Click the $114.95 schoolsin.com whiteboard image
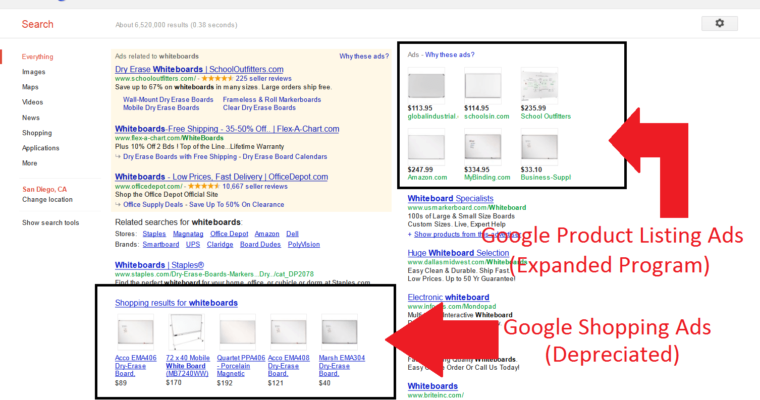The height and width of the screenshot is (400, 760). (x=483, y=86)
